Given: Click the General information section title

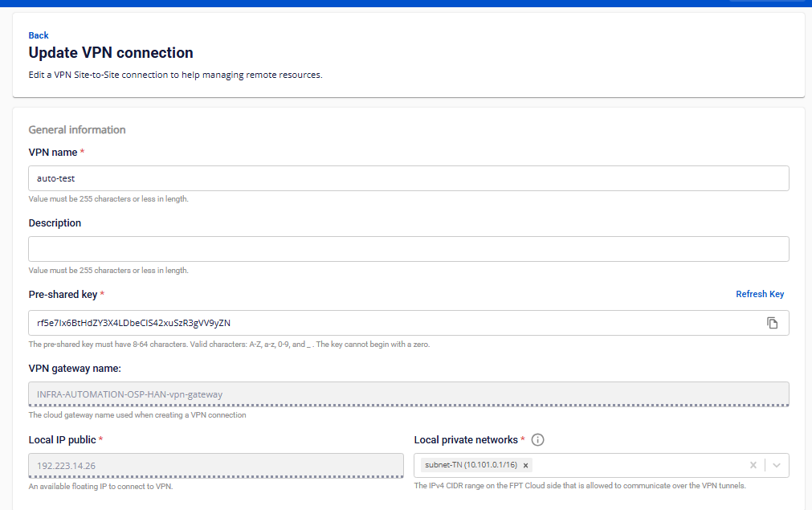Looking at the screenshot, I should 77,130.
